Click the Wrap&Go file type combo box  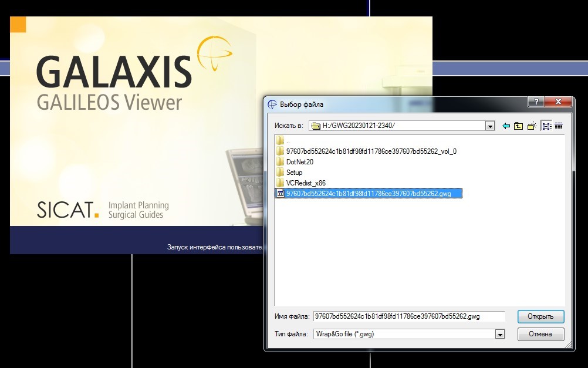[x=404, y=334]
